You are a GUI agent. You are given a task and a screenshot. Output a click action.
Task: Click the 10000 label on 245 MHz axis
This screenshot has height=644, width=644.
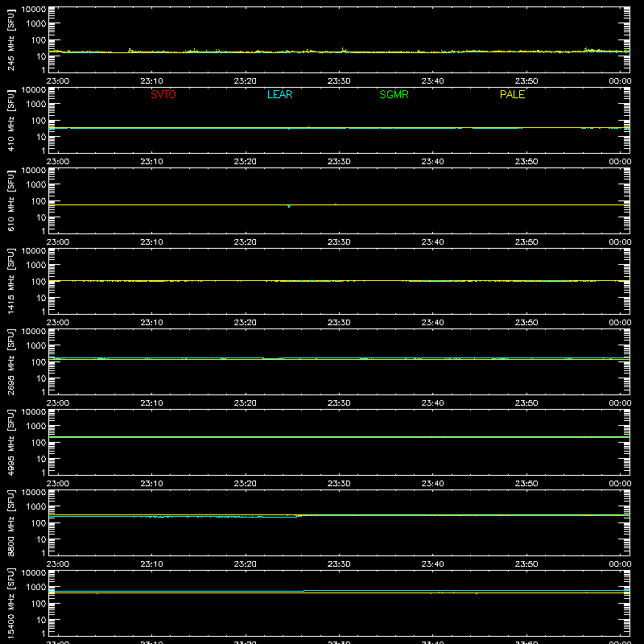tap(34, 10)
